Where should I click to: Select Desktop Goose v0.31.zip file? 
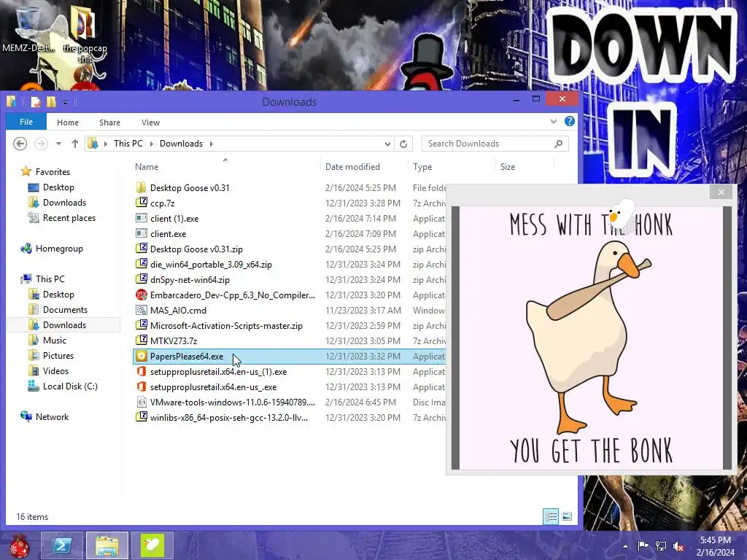click(x=196, y=249)
